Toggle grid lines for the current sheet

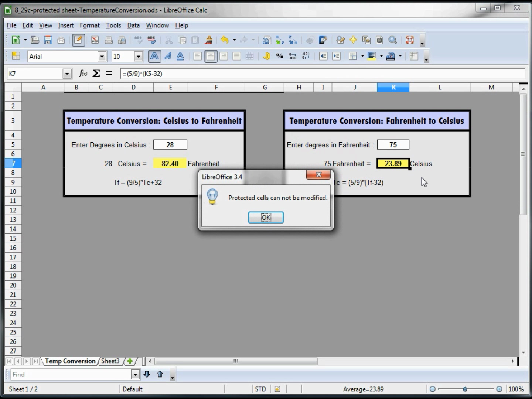click(x=414, y=56)
